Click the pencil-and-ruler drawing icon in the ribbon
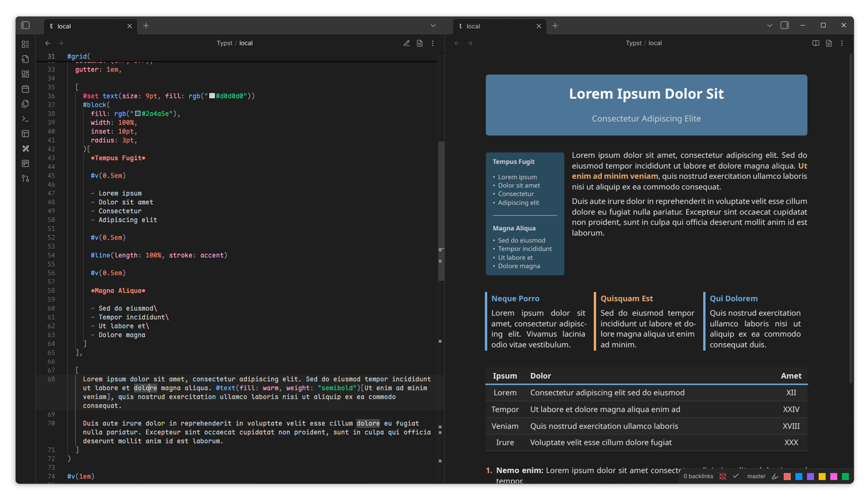Viewport: 868px width, 502px height. coord(25,149)
